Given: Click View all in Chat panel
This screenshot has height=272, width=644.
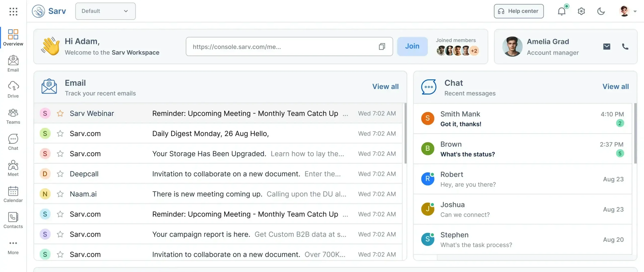Looking at the screenshot, I should tap(616, 86).
